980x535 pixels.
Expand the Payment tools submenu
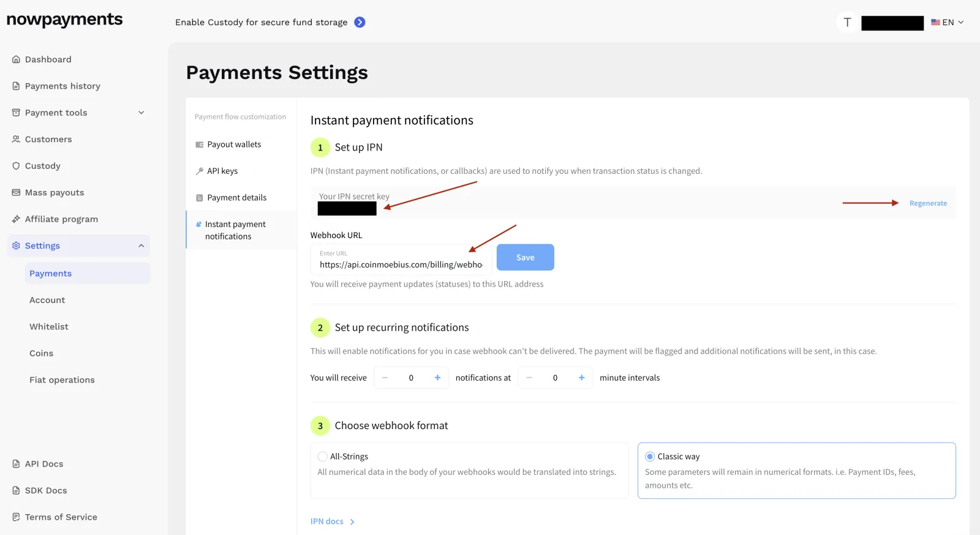tap(141, 113)
